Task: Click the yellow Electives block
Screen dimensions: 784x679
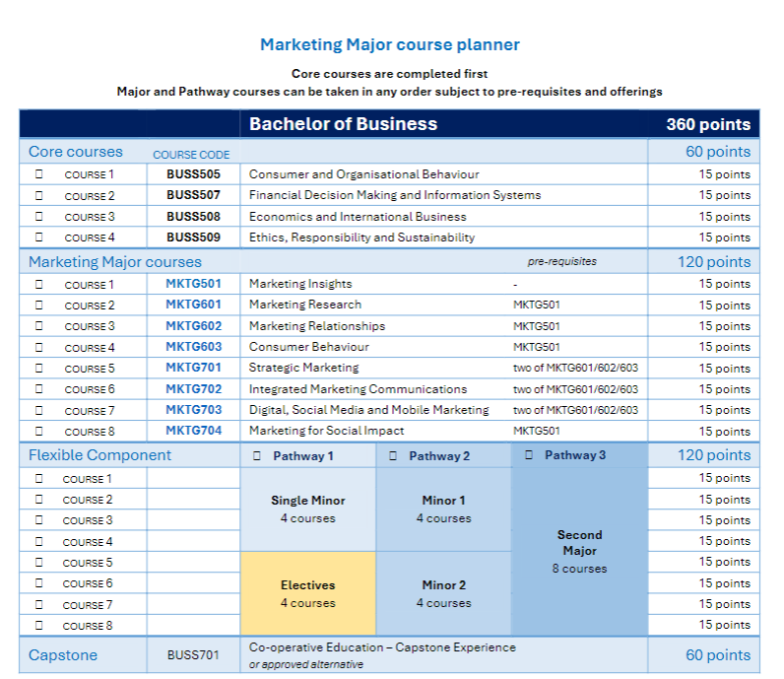Action: (x=307, y=593)
